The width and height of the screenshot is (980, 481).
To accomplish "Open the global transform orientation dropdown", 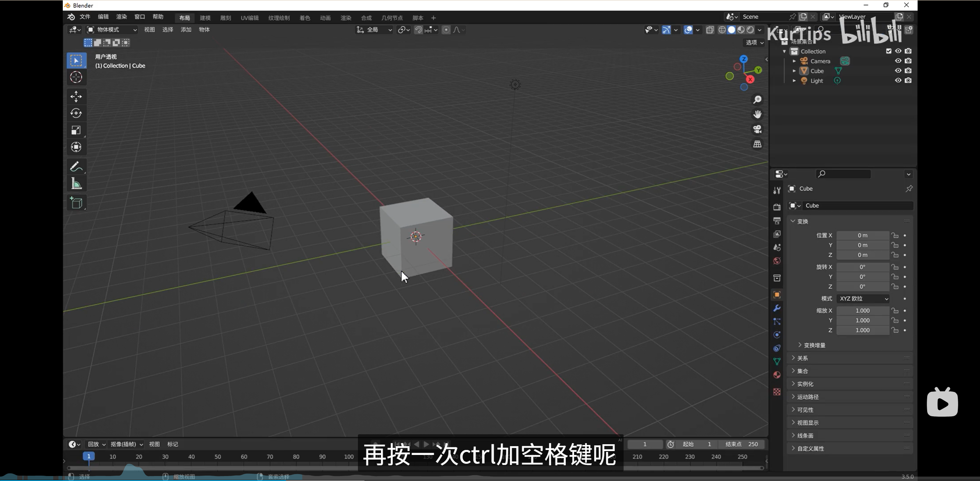I will coord(374,30).
